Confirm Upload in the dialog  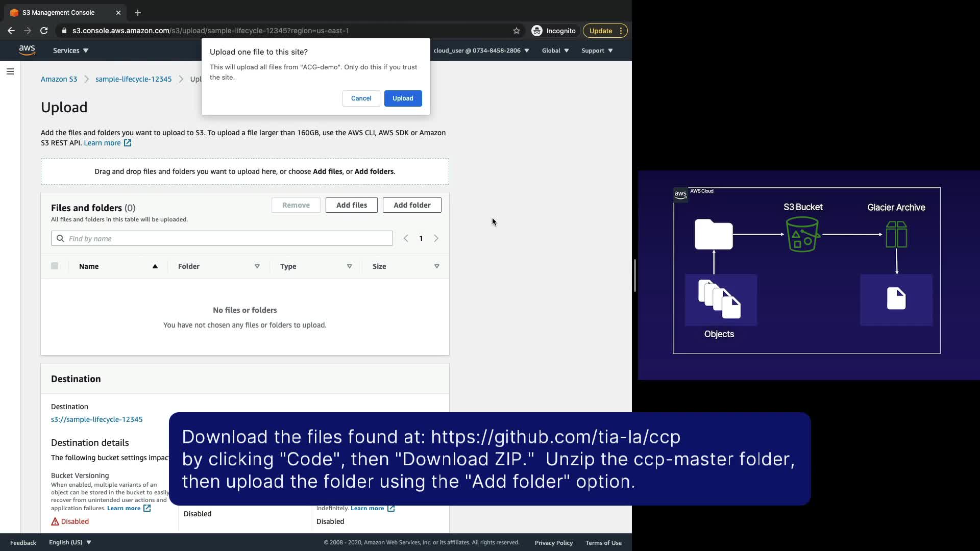pos(403,98)
